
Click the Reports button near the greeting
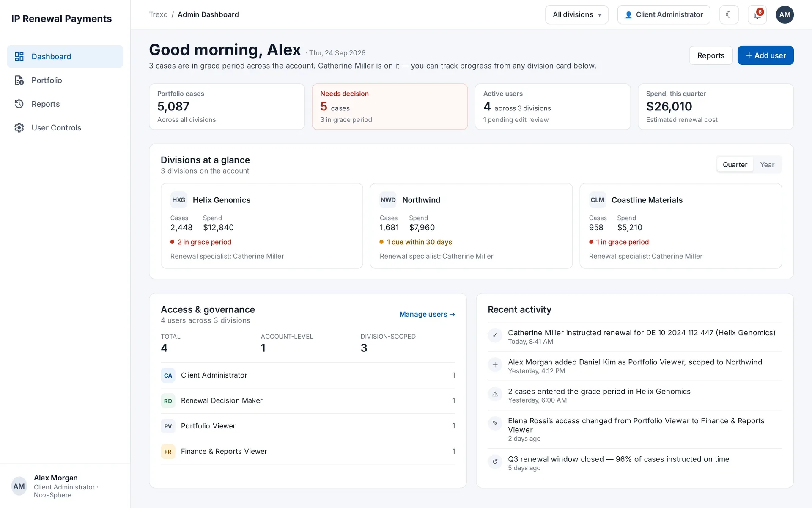[x=710, y=55]
